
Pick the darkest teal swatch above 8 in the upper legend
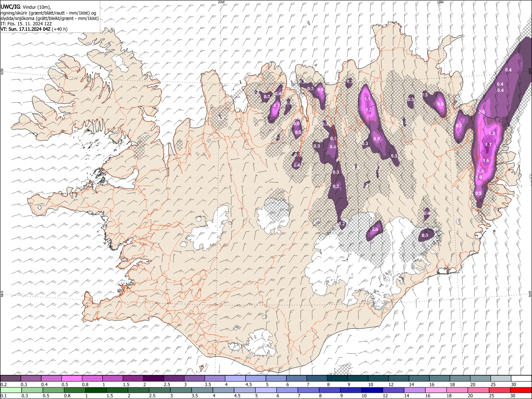pyautogui.click(x=337, y=378)
